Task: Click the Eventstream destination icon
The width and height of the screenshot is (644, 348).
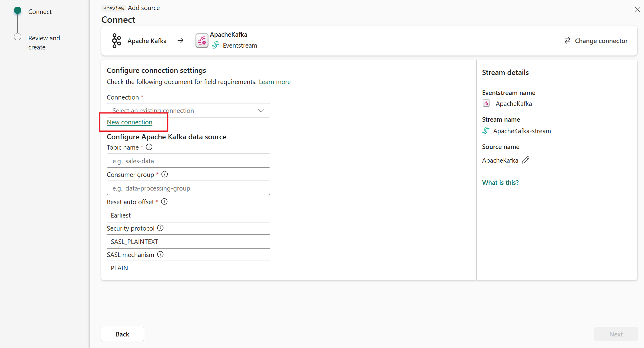Action: pos(201,40)
